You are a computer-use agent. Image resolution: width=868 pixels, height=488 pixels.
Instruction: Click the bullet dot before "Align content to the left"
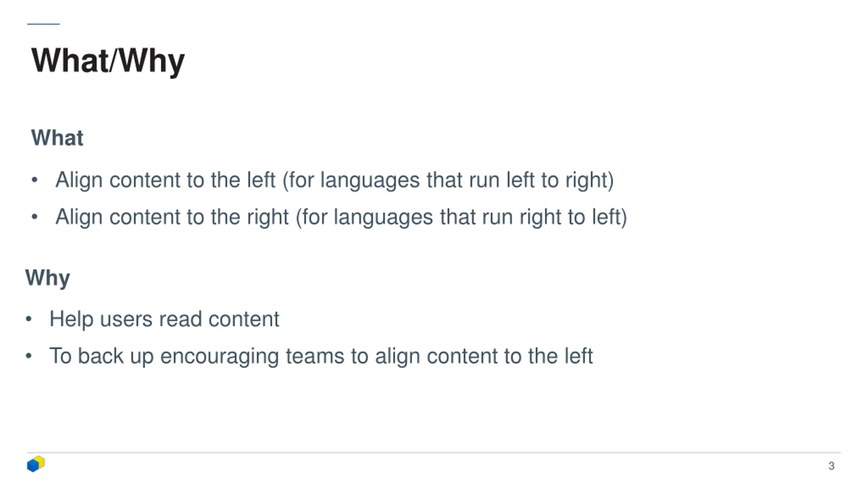click(34, 180)
